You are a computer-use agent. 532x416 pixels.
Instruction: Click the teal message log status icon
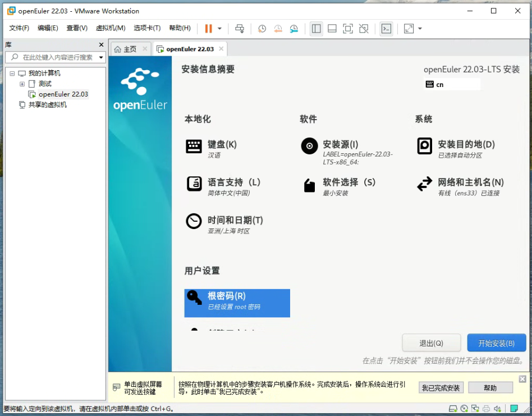click(515, 408)
